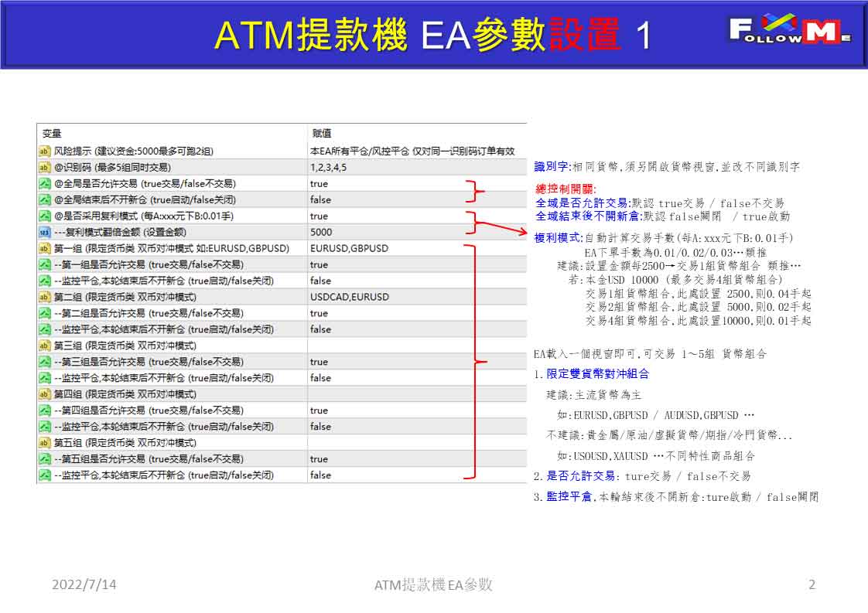Click the ab icon beside 第四组 row
Image resolution: width=868 pixels, height=613 pixels.
pyautogui.click(x=44, y=394)
